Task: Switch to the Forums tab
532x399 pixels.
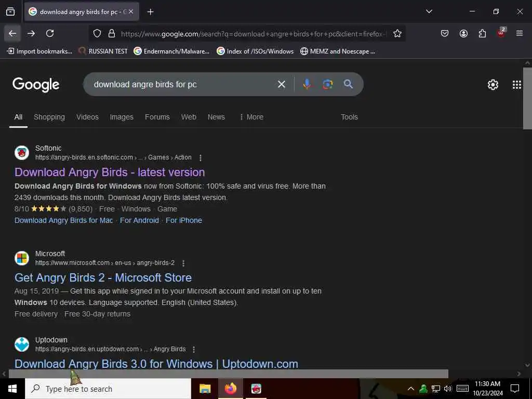Action: point(157,117)
